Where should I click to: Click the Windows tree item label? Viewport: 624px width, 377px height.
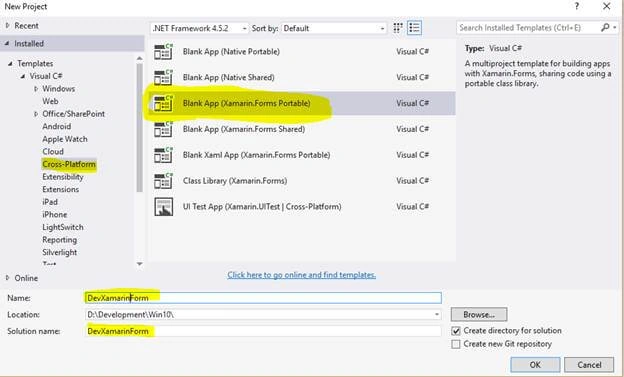tap(58, 89)
